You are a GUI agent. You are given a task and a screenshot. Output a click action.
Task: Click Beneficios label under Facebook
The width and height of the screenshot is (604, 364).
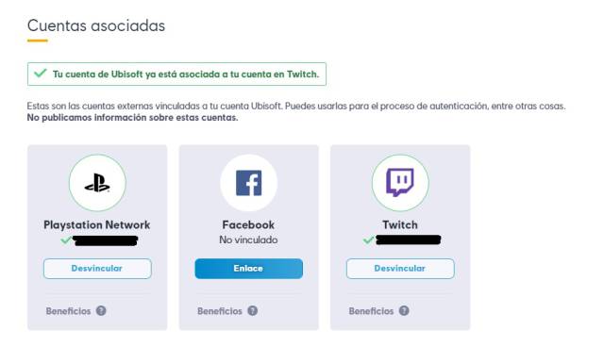[x=220, y=311]
